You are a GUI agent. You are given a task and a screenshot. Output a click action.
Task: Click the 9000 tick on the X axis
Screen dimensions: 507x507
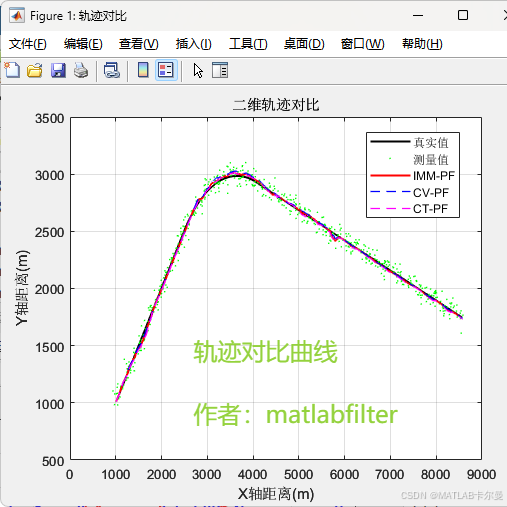[x=481, y=474]
